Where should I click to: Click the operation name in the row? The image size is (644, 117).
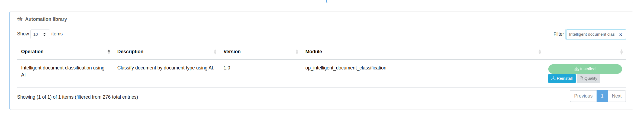coord(63,68)
